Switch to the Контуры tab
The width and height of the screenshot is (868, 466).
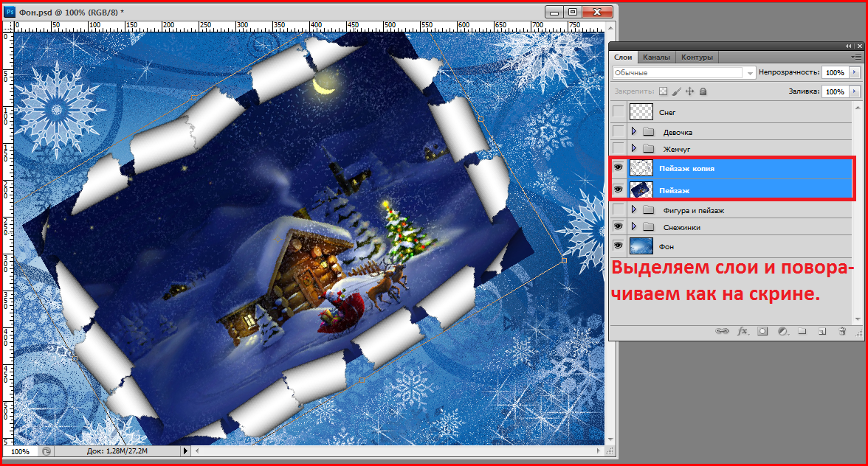(697, 57)
